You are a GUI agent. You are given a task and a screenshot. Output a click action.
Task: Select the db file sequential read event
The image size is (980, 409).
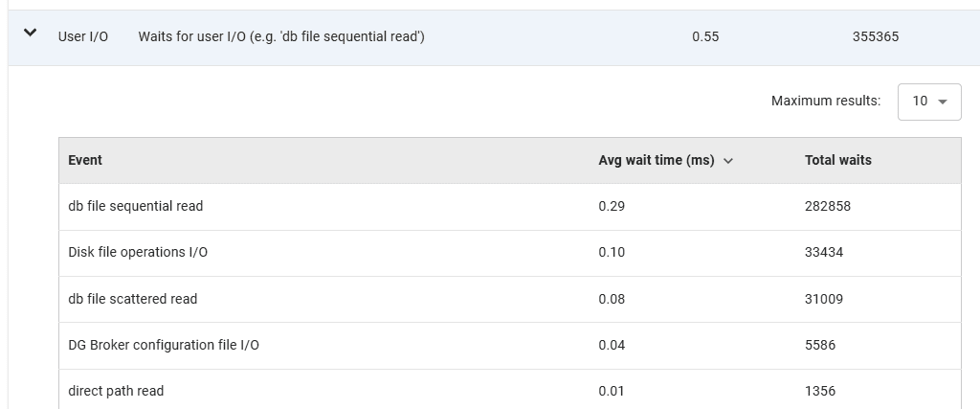click(136, 206)
